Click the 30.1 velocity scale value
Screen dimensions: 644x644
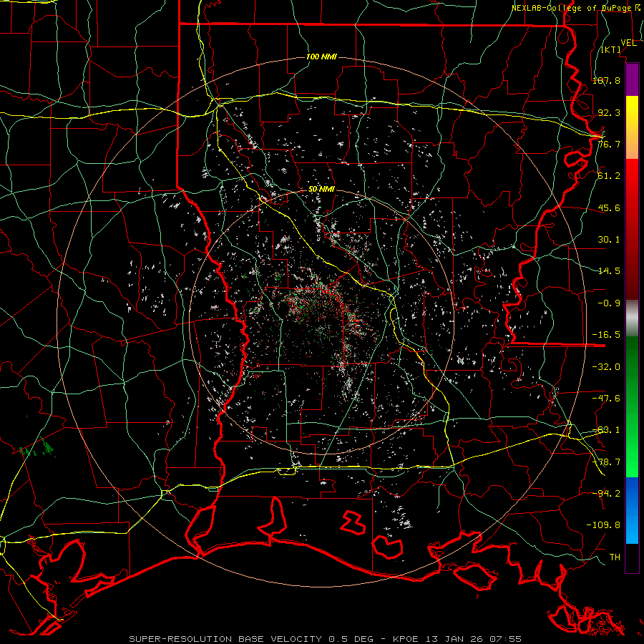click(x=609, y=240)
